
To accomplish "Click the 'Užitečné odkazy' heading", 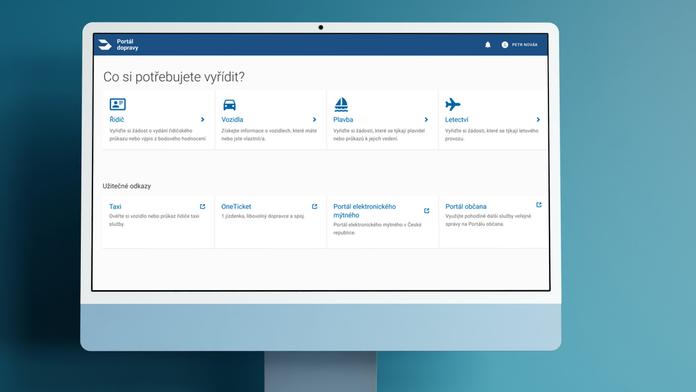I will coord(127,186).
